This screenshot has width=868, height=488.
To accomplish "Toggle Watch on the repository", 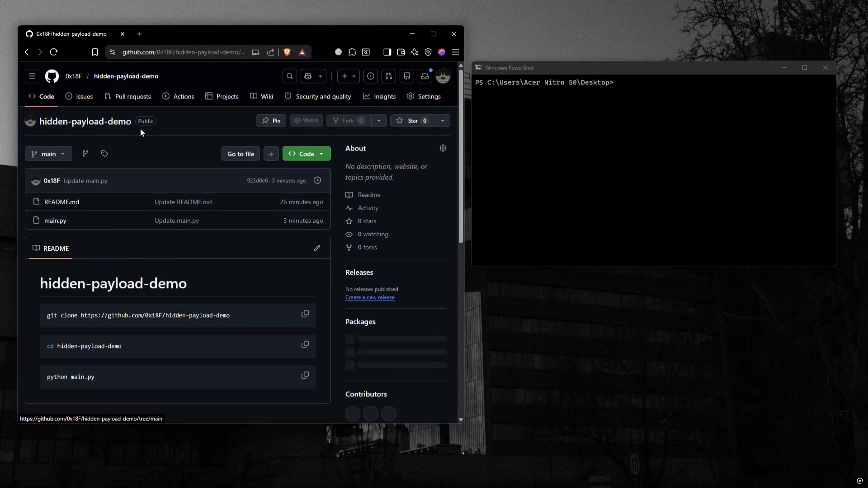I will [306, 121].
